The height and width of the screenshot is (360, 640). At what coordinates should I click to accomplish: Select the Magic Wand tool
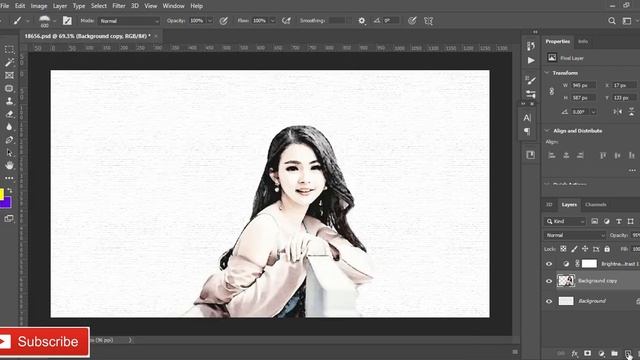(x=9, y=62)
